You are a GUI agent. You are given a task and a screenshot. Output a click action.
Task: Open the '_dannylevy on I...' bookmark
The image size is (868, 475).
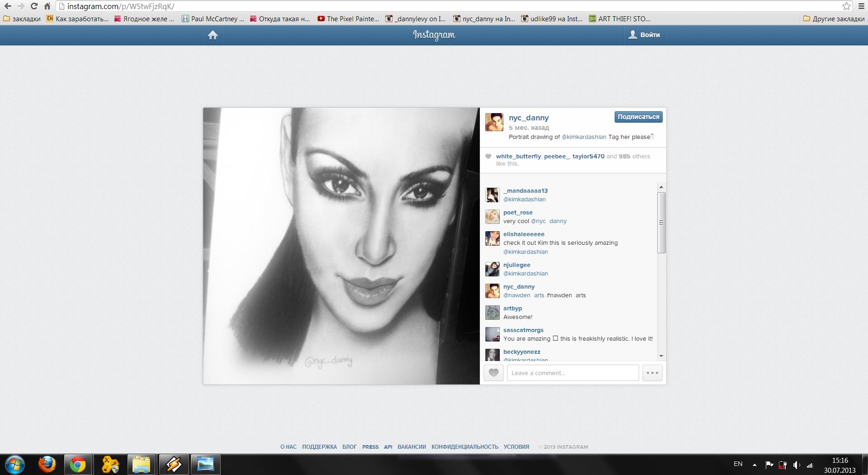415,19
